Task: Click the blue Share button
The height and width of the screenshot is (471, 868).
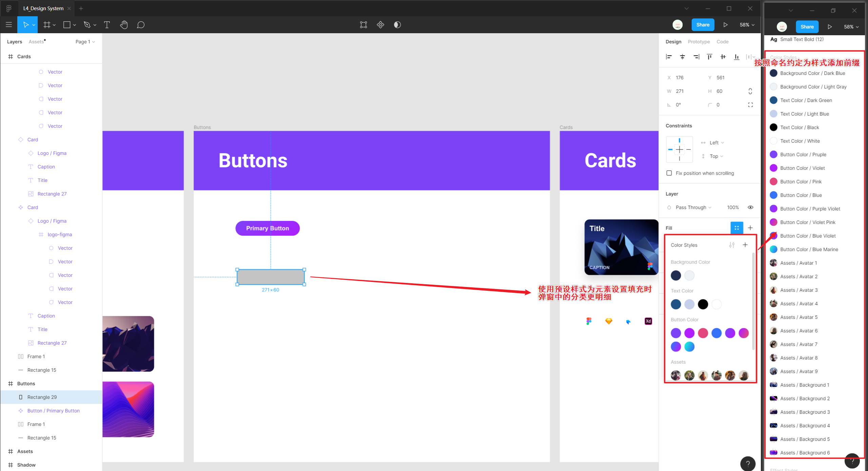Action: (703, 25)
